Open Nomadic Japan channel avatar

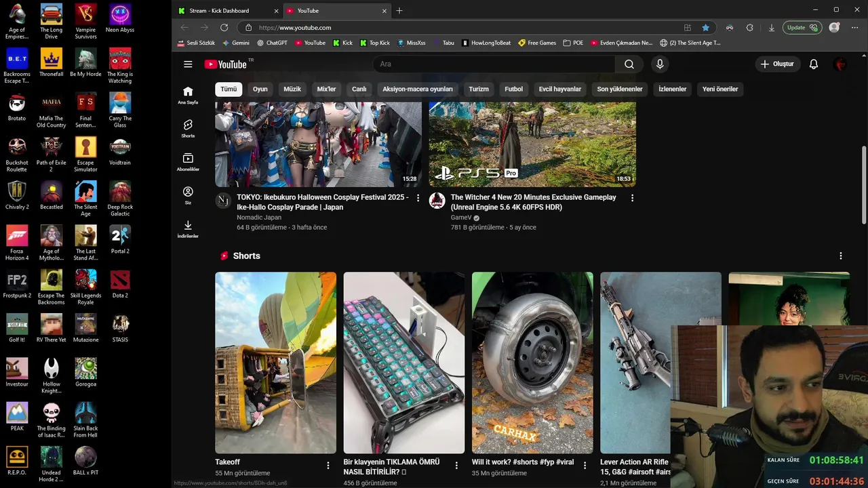[223, 201]
